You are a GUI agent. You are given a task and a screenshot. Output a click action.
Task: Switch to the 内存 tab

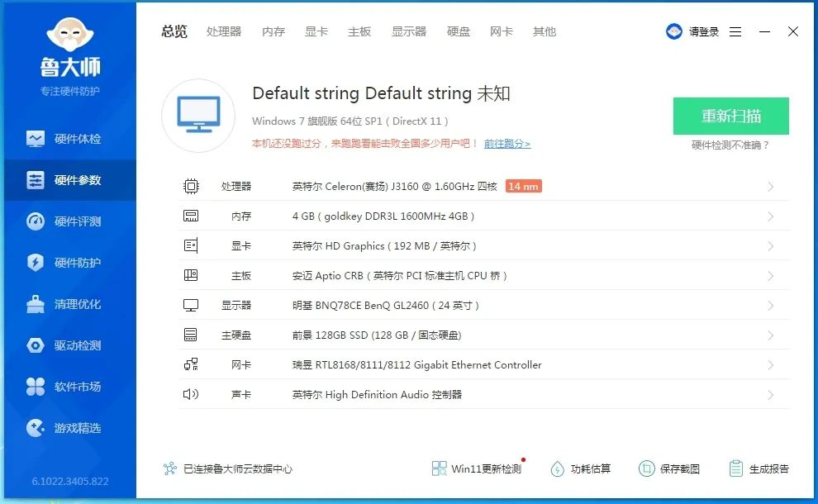pos(273,31)
